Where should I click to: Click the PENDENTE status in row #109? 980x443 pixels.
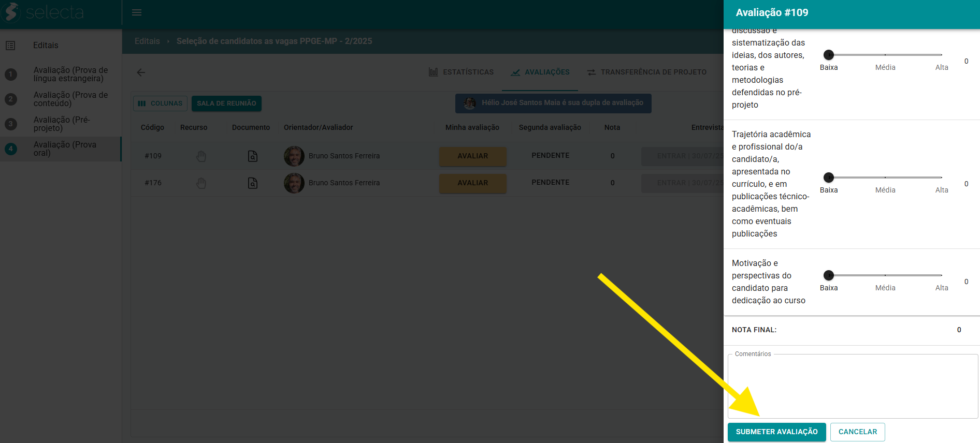[551, 156]
